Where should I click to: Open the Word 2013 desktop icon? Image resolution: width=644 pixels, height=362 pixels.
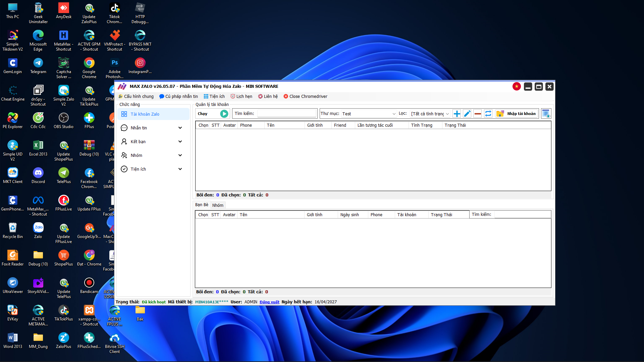[x=13, y=341]
